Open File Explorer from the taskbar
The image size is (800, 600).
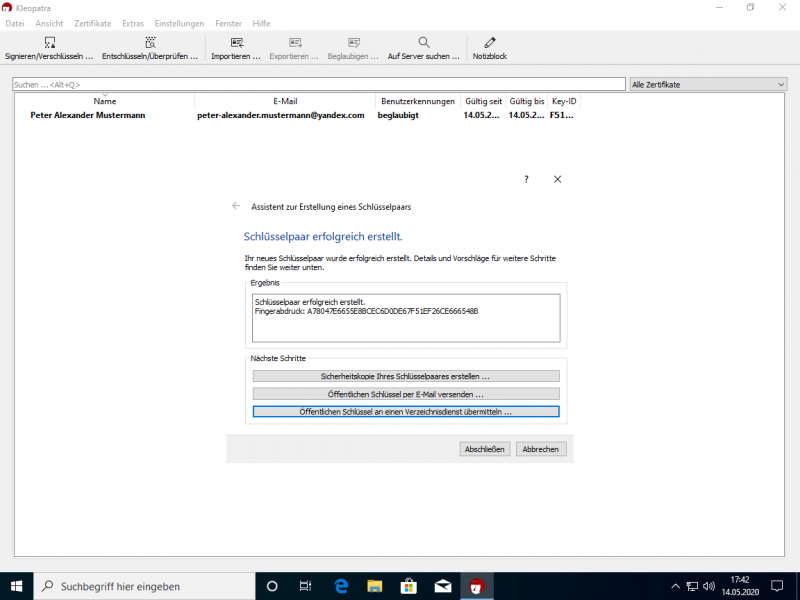coord(374,586)
